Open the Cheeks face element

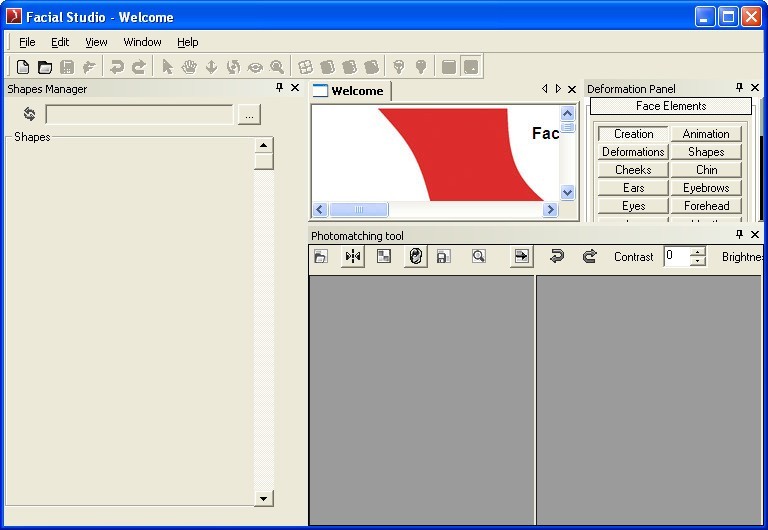[633, 170]
